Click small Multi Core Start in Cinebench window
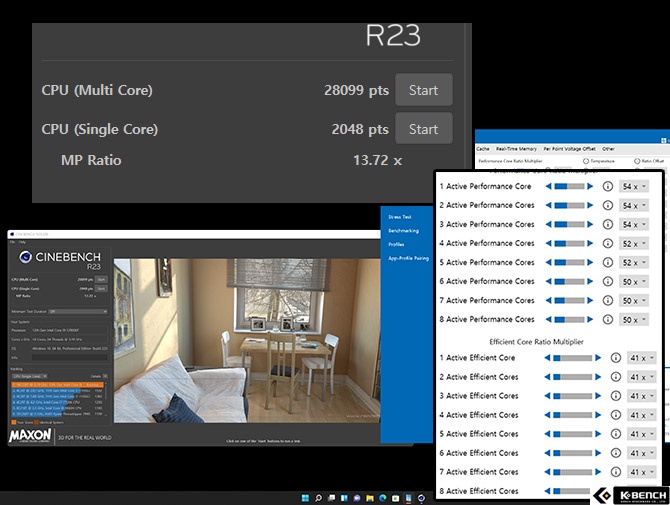Image resolution: width=670 pixels, height=505 pixels. (101, 279)
